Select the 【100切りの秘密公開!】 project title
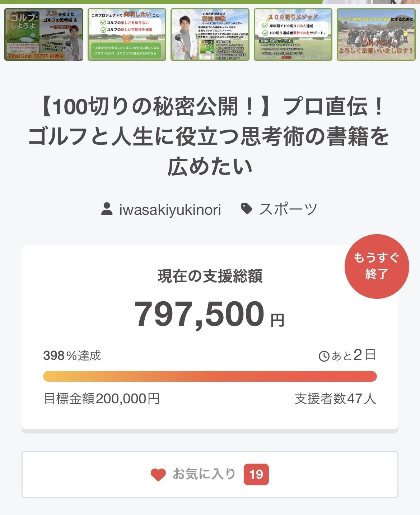 (x=210, y=136)
